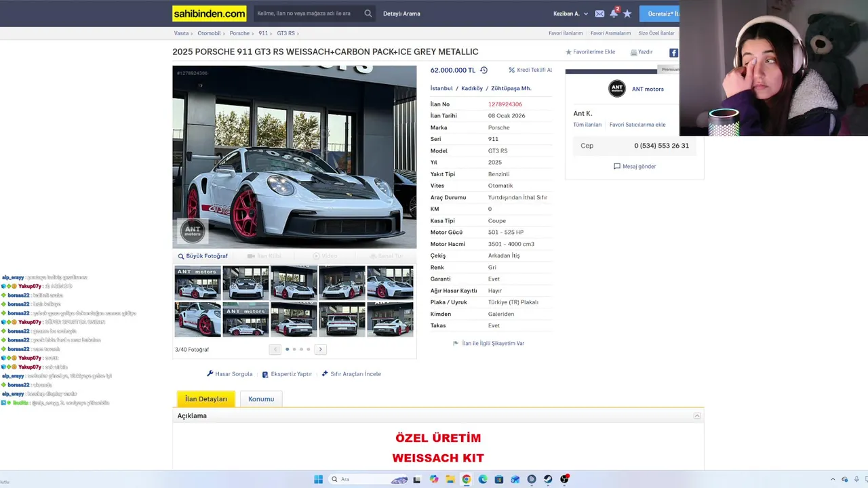Screen dimensions: 868x488
Task: Click listing number 1278924306
Action: 505,104
